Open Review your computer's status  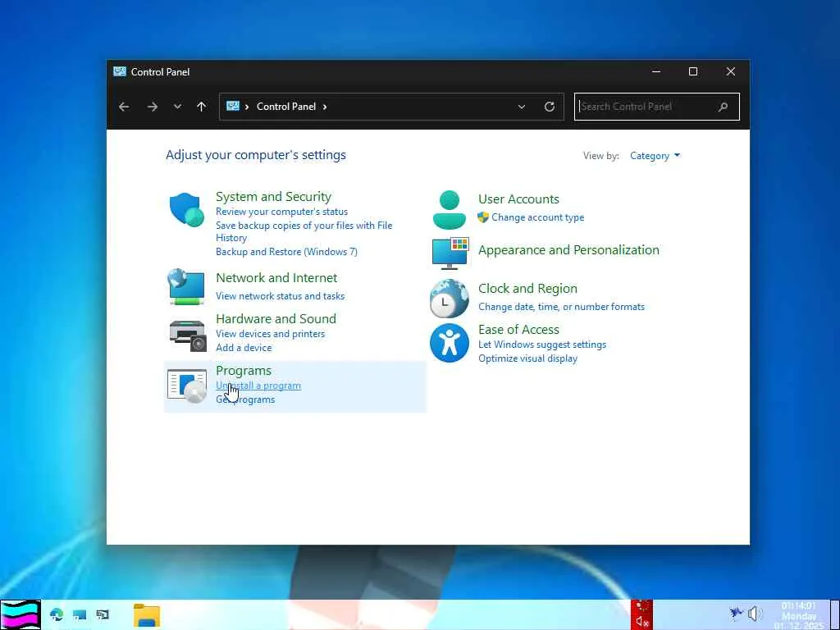(282, 212)
